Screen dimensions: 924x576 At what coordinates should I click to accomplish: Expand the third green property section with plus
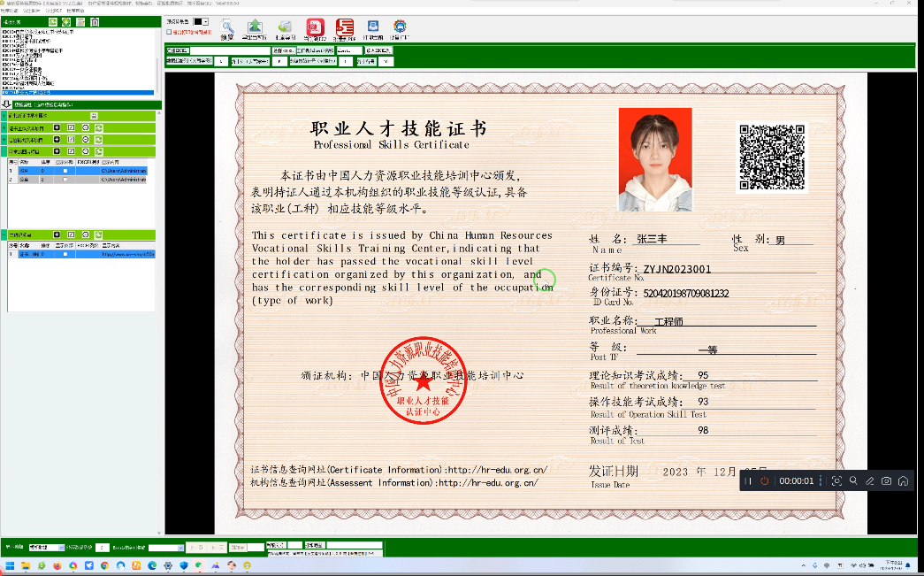[4, 140]
